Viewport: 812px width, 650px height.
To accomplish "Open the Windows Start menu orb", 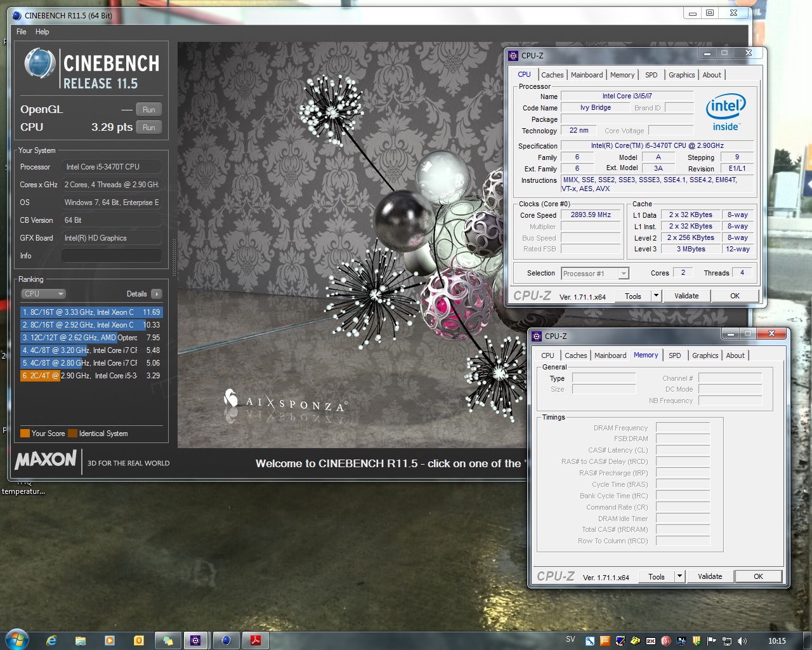I will 16,640.
